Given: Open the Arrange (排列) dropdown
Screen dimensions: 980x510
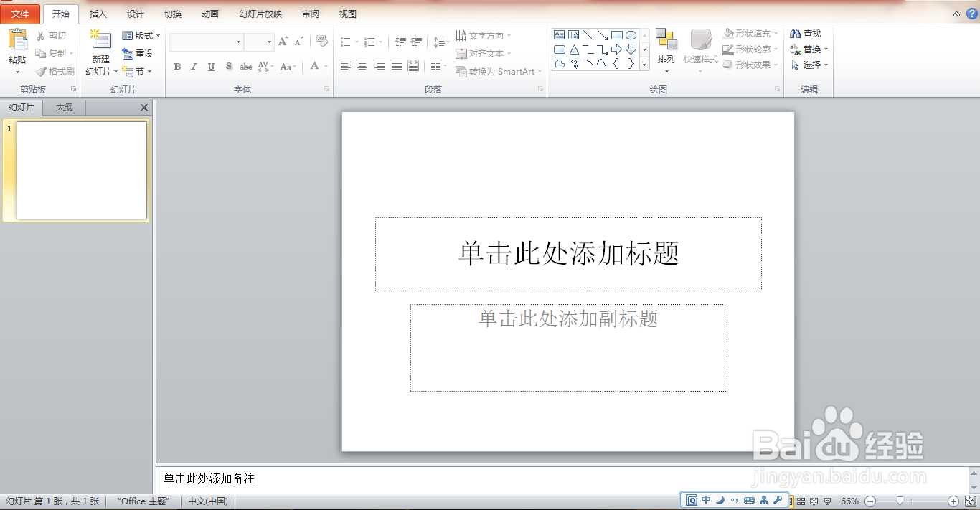Looking at the screenshot, I should tap(666, 50).
